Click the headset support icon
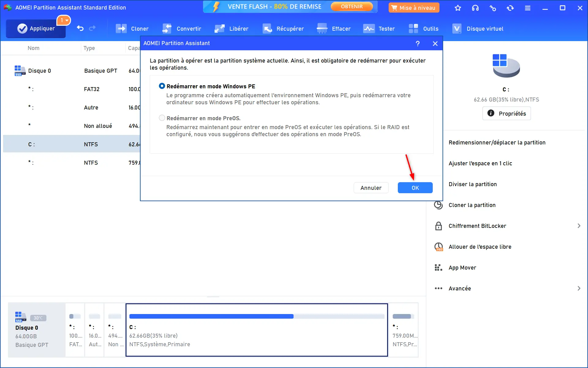The height and width of the screenshot is (368, 588). click(475, 8)
